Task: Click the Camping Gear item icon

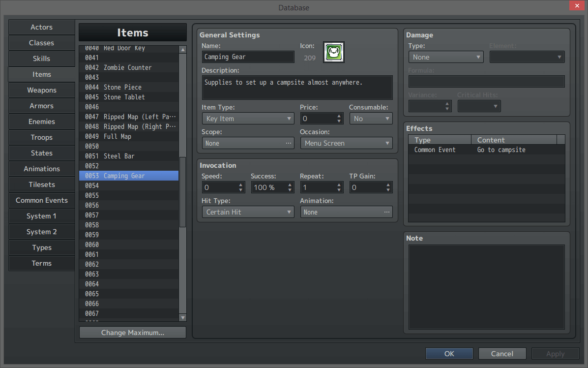Action: (334, 52)
